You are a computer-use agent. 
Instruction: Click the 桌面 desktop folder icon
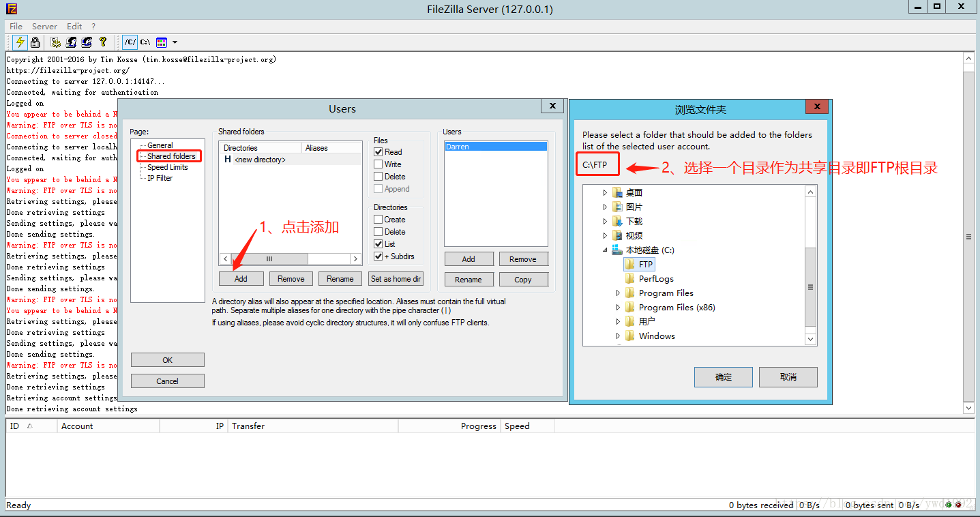[x=617, y=192]
